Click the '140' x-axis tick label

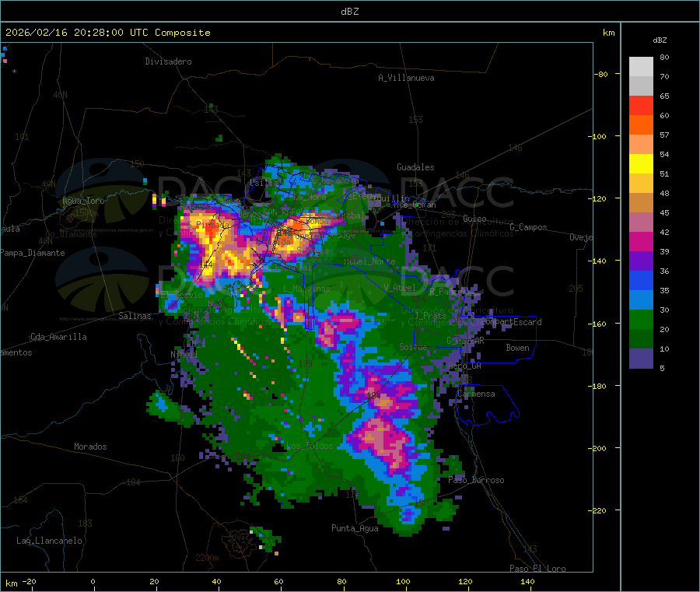[527, 581]
